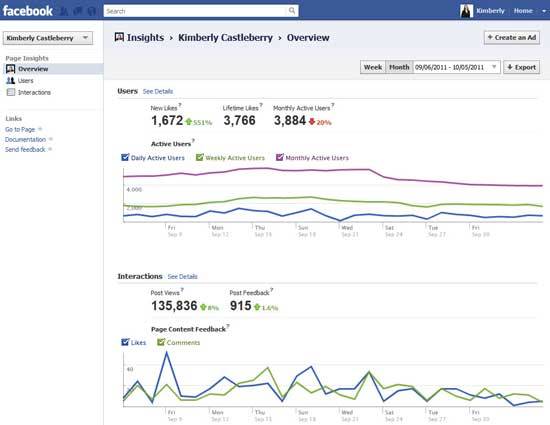
Task: Click the Facebook logo
Action: 28,11
